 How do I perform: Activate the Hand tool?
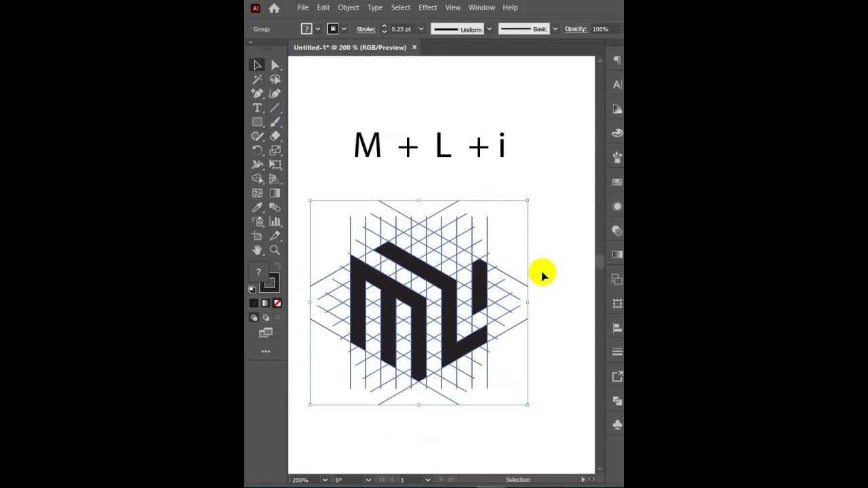[257, 250]
